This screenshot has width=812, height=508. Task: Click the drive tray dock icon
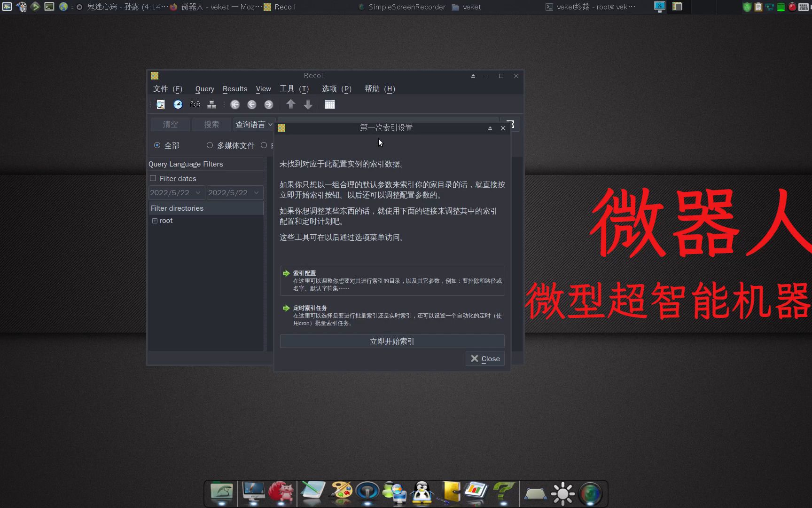535,494
